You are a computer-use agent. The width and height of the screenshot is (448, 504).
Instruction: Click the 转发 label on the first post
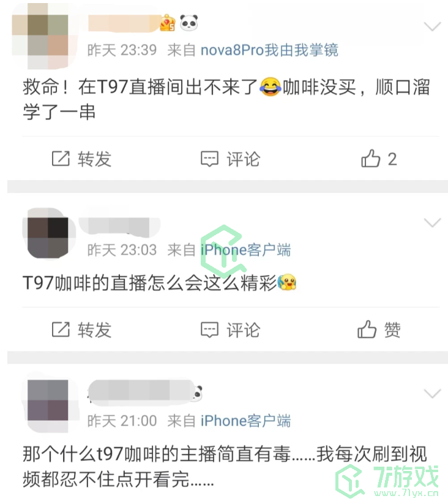click(94, 159)
